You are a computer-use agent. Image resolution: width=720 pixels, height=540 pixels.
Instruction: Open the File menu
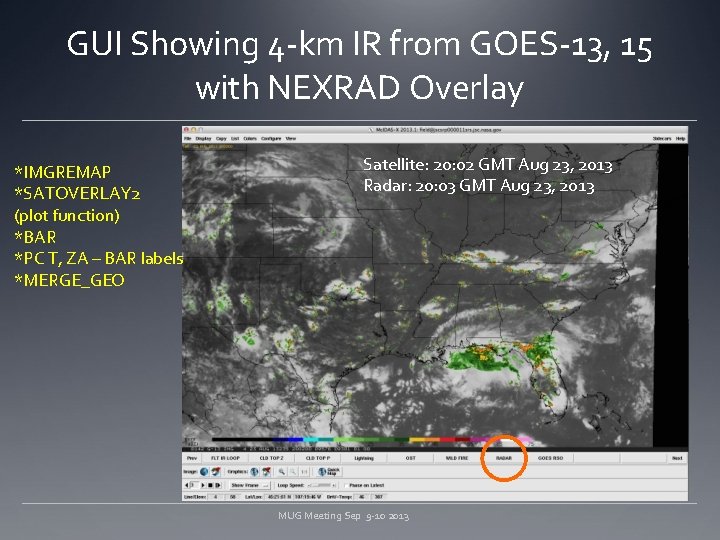coord(187,138)
